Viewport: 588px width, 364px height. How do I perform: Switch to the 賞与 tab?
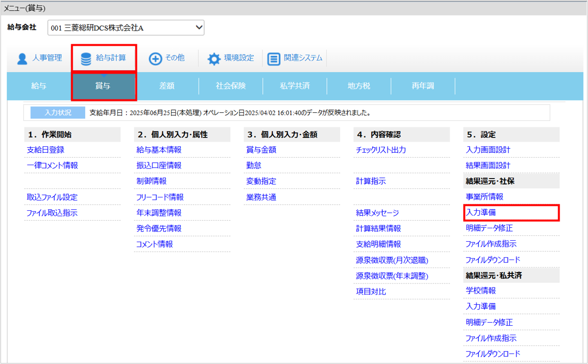coord(103,86)
